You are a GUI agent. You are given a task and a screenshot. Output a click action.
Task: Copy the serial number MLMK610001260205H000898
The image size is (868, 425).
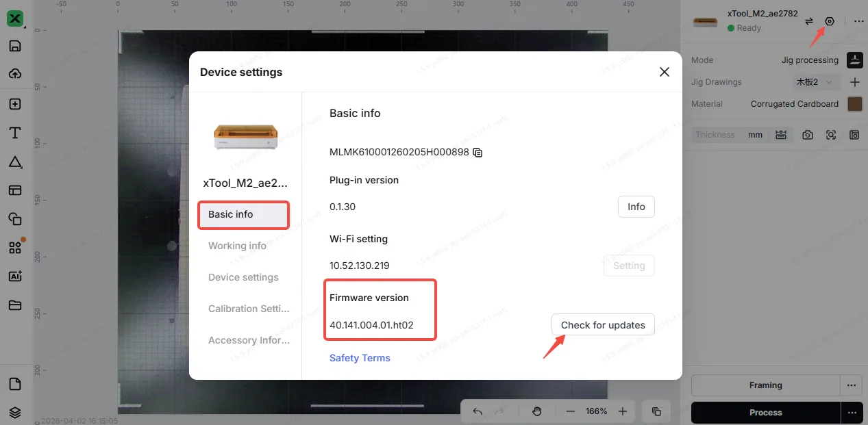coord(478,153)
